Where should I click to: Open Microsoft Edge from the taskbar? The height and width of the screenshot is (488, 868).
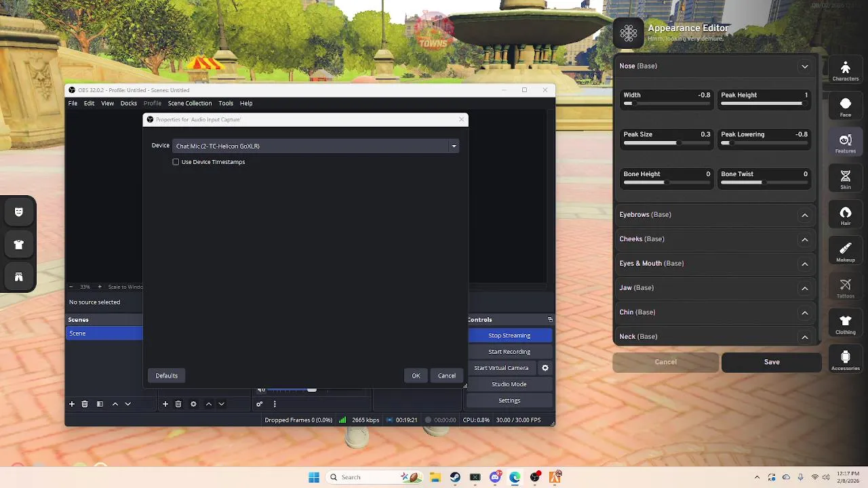click(515, 477)
